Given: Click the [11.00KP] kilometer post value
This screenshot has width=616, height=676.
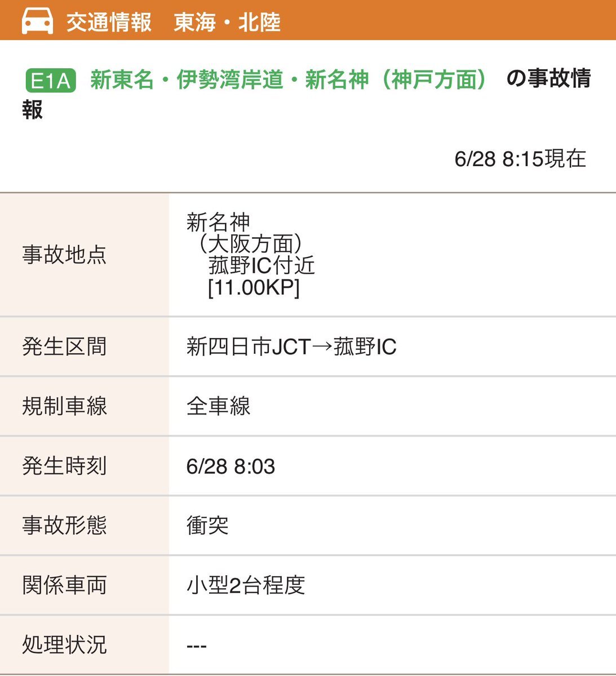Looking at the screenshot, I should coord(254,287).
